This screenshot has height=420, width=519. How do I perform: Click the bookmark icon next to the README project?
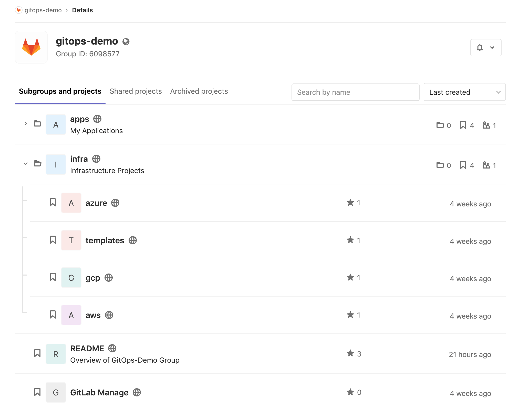pyautogui.click(x=38, y=353)
